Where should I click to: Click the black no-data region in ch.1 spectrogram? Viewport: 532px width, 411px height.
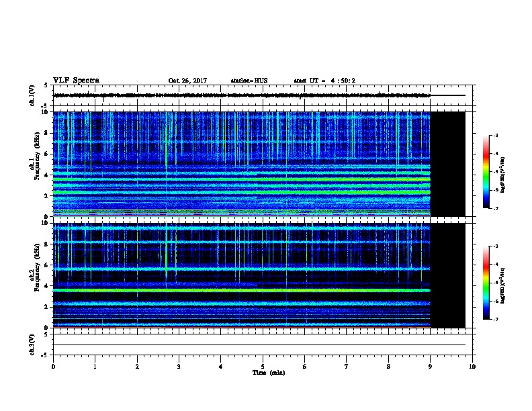pyautogui.click(x=448, y=164)
